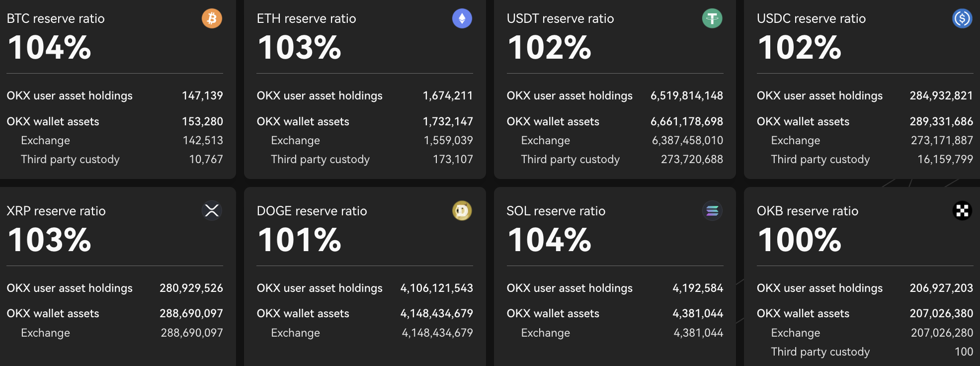Click the blue USDC coin icon
Screen dimensions: 980x366
click(x=962, y=19)
